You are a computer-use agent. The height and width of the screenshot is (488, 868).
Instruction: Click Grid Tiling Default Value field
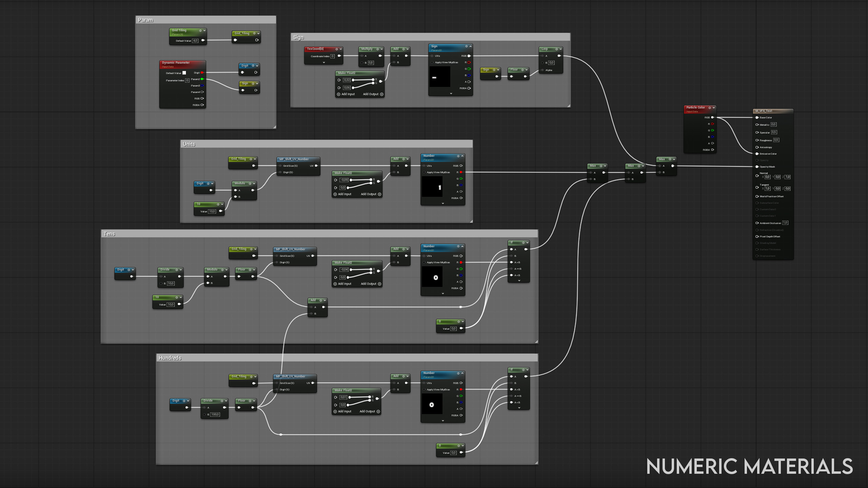[195, 41]
